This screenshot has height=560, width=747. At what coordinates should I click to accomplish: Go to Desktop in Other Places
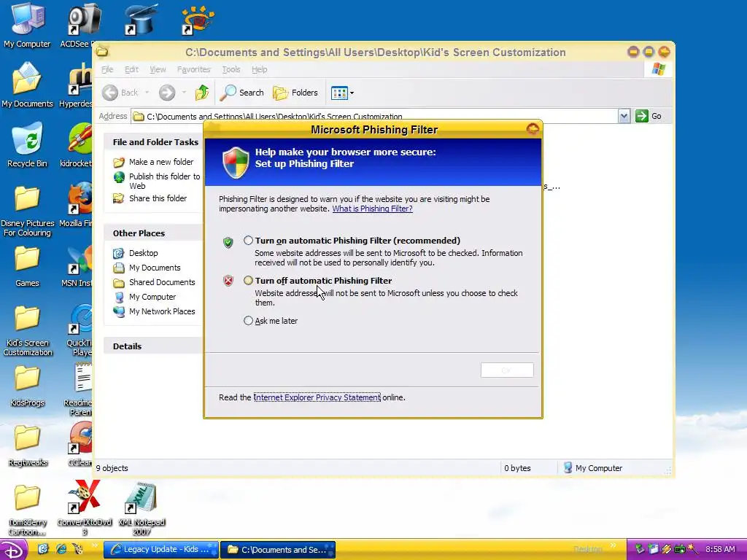pyautogui.click(x=143, y=253)
